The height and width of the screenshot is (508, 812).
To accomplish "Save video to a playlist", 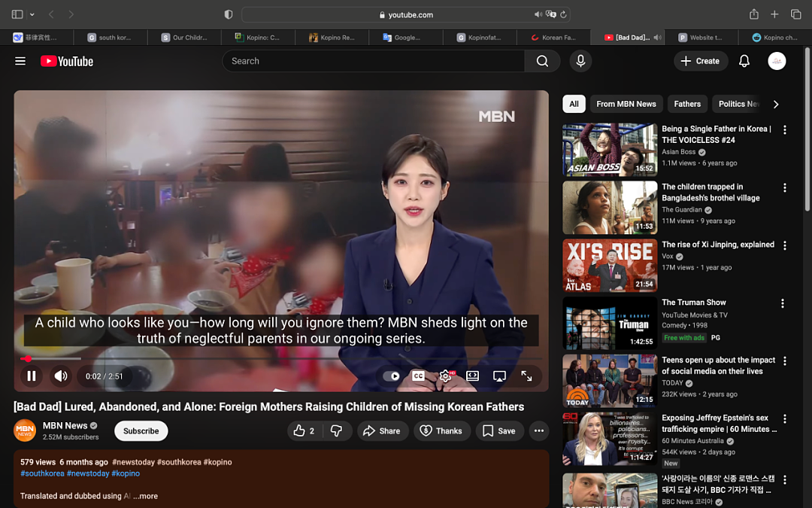I will (499, 430).
